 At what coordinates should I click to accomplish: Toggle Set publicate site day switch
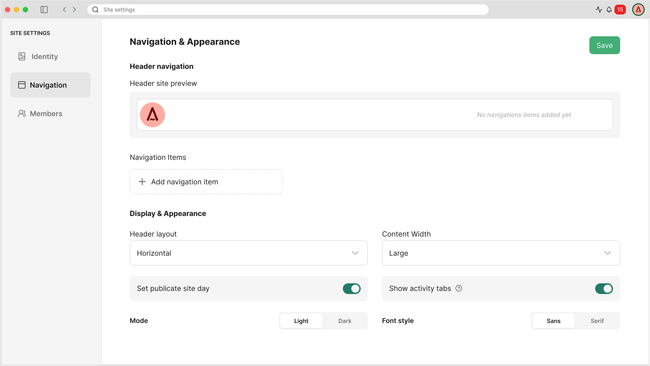coord(352,288)
